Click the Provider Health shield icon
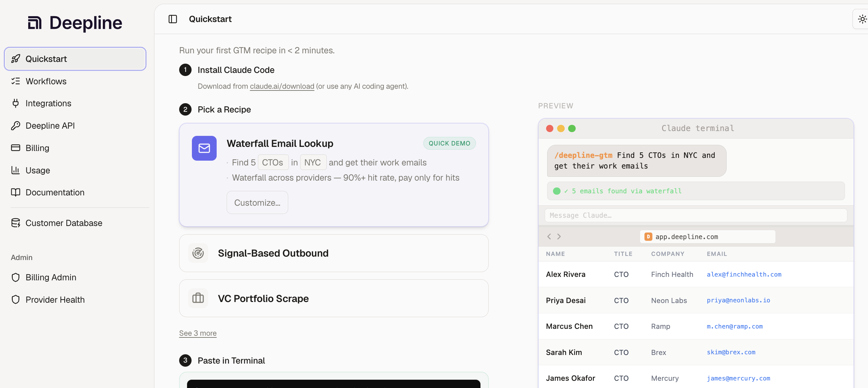The height and width of the screenshot is (388, 868). click(x=16, y=300)
